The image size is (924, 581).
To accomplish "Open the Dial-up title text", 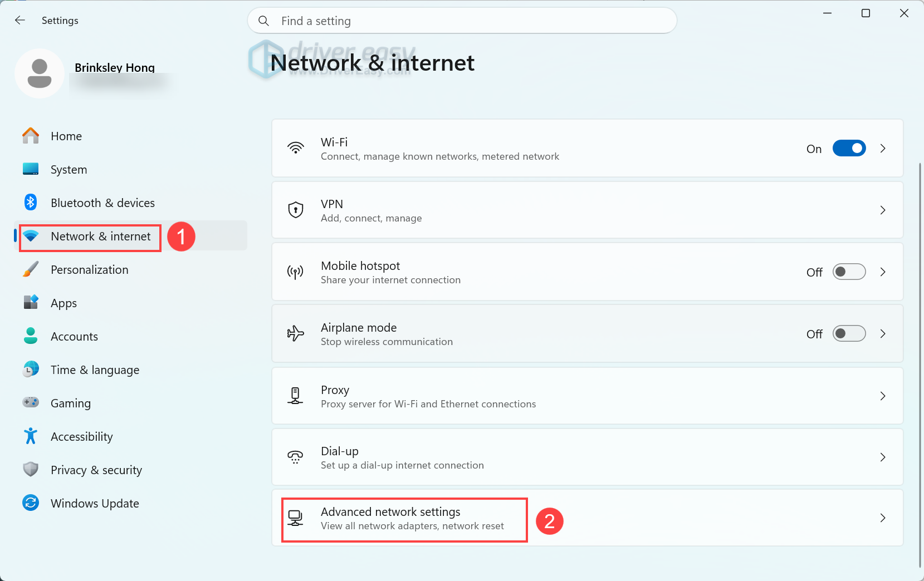I will tap(340, 451).
